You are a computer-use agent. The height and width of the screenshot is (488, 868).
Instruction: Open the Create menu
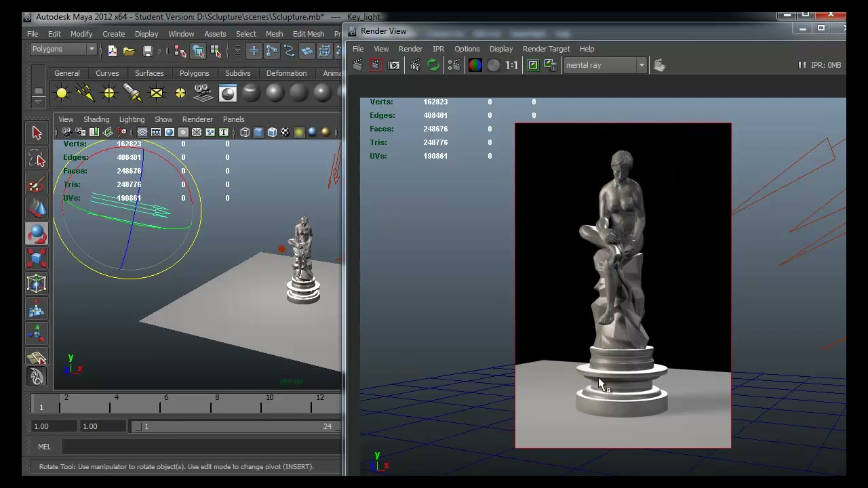tap(113, 34)
